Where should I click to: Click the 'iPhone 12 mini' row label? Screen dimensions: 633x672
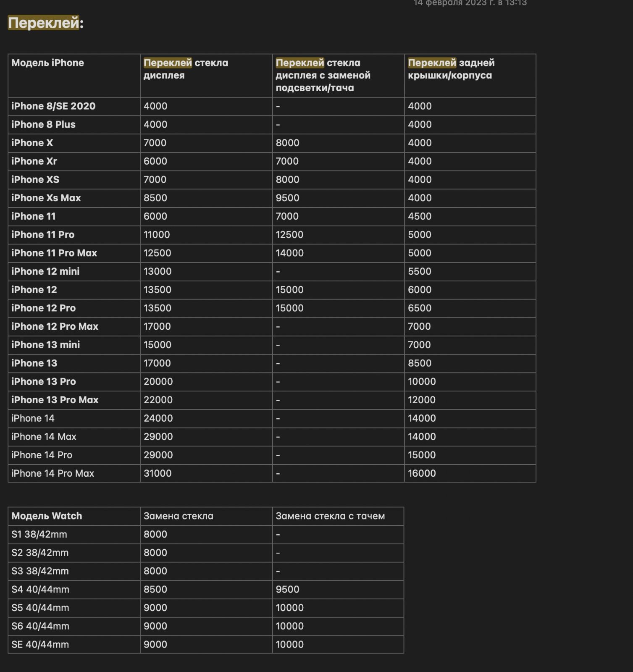coord(45,271)
